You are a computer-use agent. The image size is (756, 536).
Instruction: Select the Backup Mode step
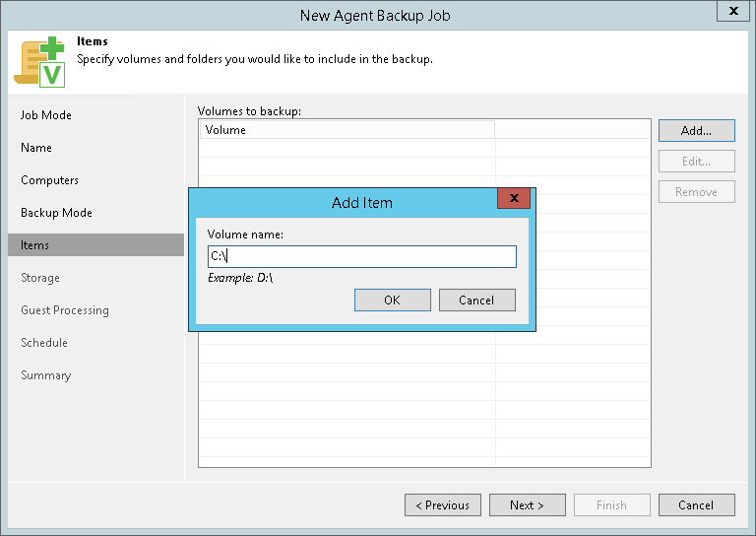pyautogui.click(x=56, y=213)
